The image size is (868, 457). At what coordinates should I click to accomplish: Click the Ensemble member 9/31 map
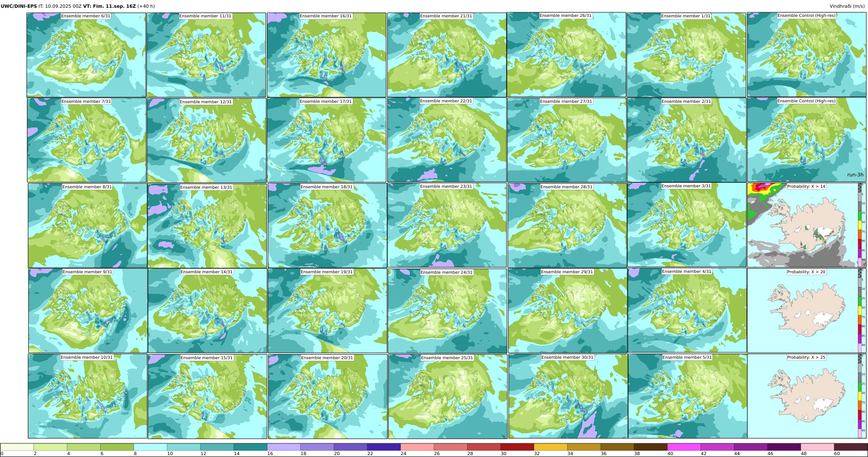(88, 311)
